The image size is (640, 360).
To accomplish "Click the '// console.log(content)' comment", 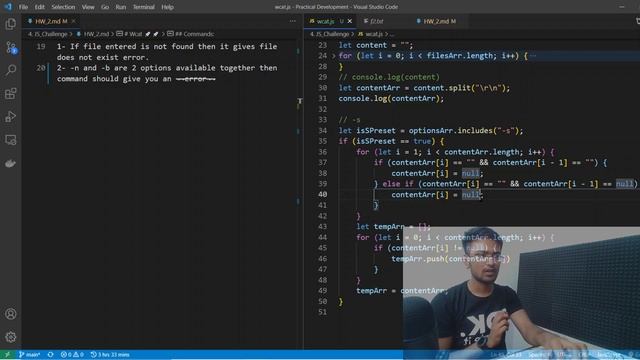I will 389,77.
